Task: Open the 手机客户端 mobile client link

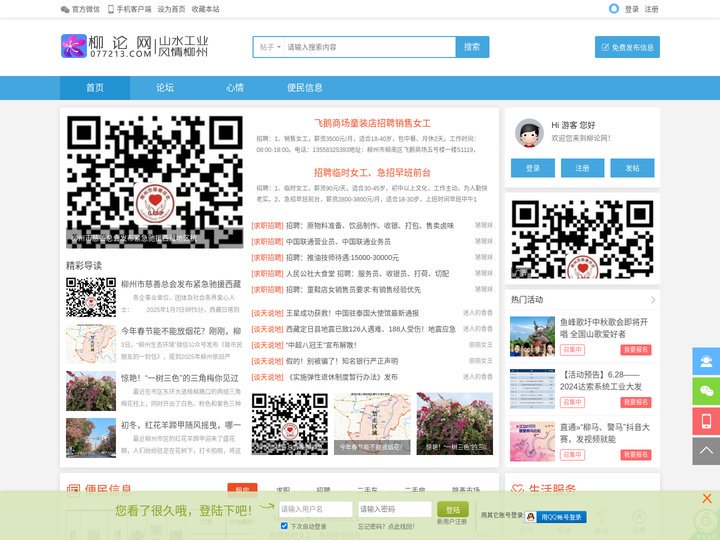Action: [x=129, y=9]
